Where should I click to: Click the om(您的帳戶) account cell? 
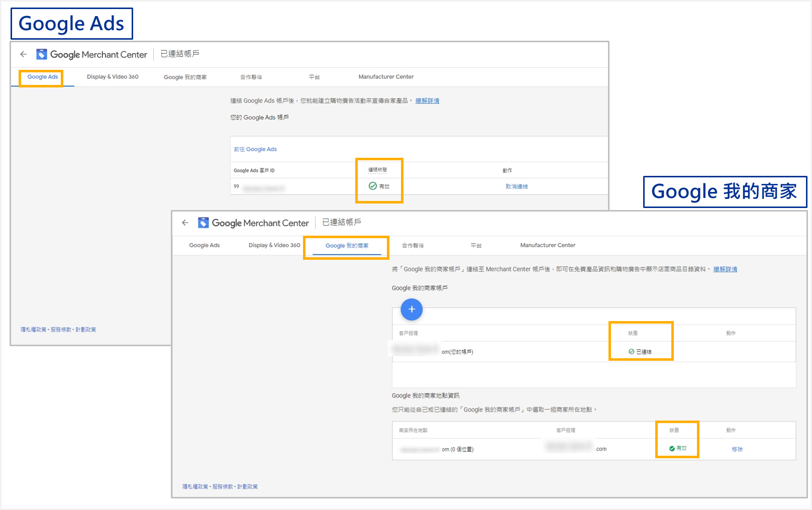click(457, 352)
